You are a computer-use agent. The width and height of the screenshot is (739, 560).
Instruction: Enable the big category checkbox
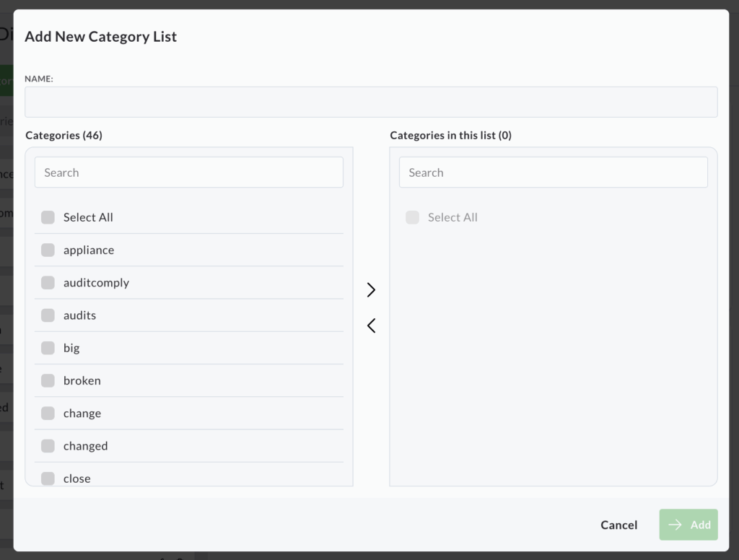[48, 348]
